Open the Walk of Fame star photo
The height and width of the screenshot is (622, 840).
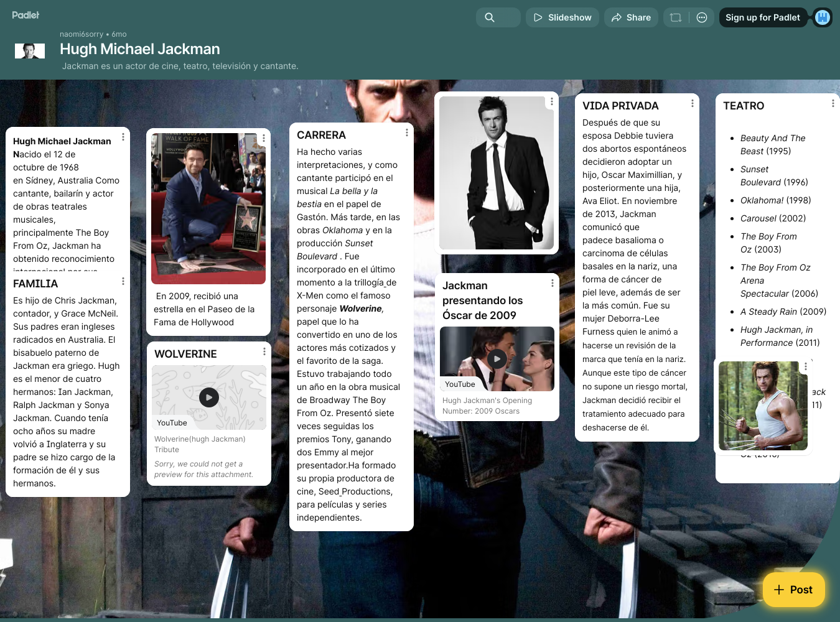[208, 208]
